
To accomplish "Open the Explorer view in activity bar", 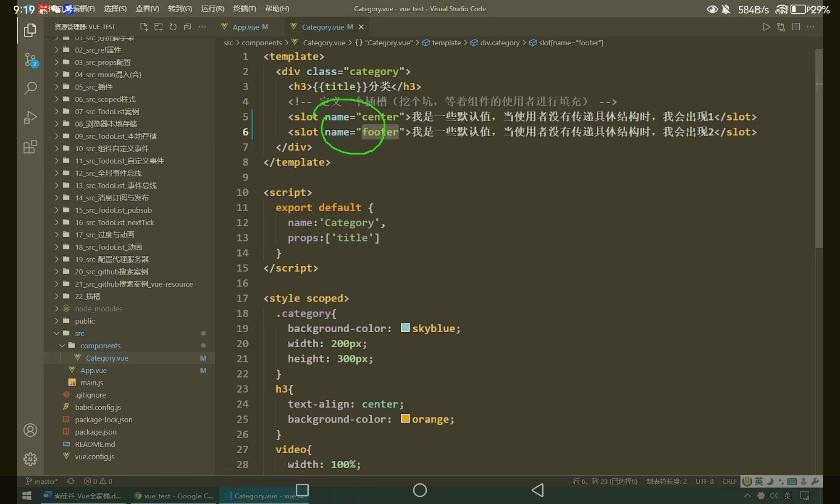I will [30, 30].
